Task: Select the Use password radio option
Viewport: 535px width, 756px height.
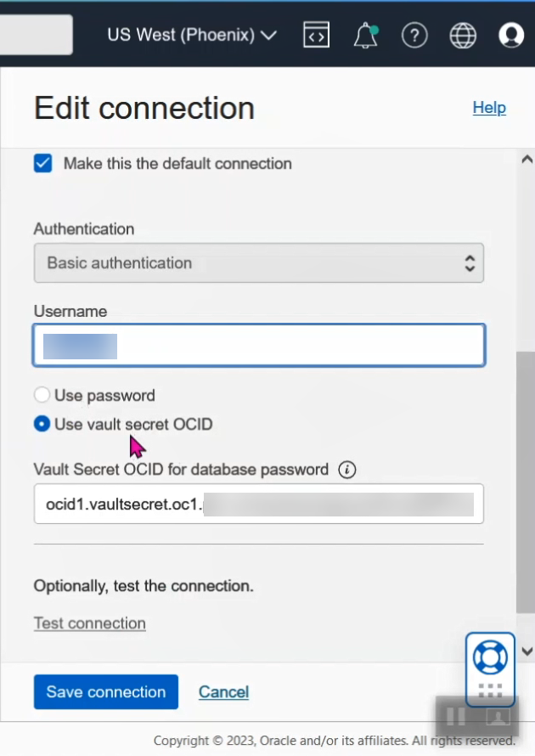Action: coord(42,395)
